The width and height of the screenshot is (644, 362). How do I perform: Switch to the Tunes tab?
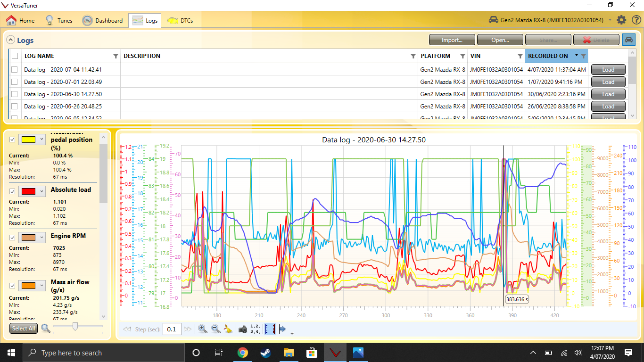pyautogui.click(x=59, y=20)
